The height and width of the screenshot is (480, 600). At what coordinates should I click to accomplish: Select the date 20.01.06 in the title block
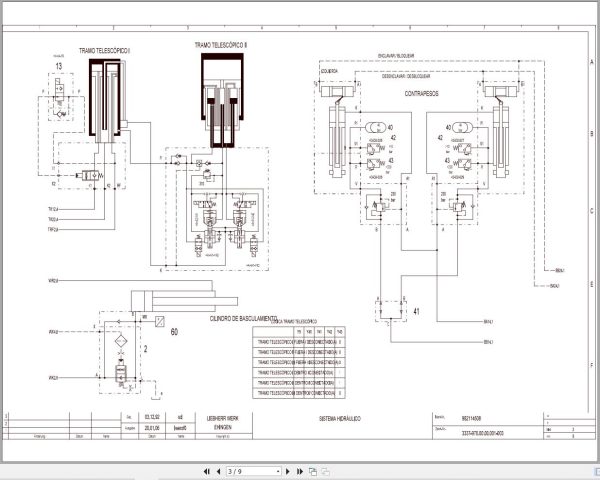(152, 429)
